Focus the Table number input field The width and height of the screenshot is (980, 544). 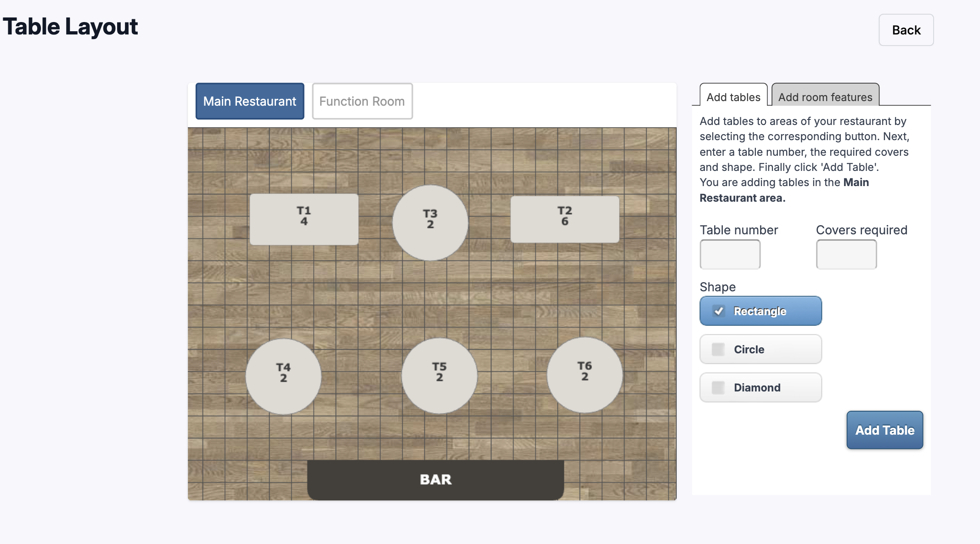730,254
